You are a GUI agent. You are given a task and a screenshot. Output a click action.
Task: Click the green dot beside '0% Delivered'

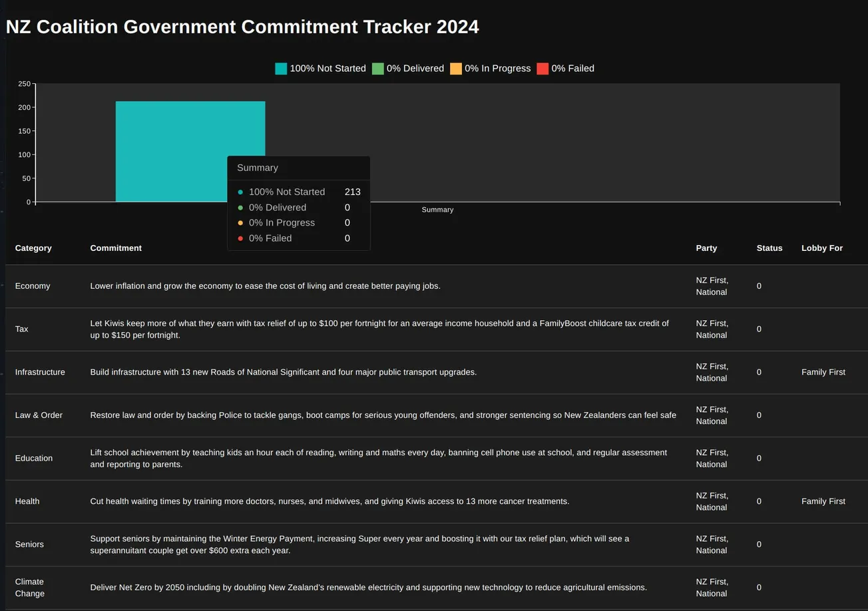pyautogui.click(x=240, y=207)
